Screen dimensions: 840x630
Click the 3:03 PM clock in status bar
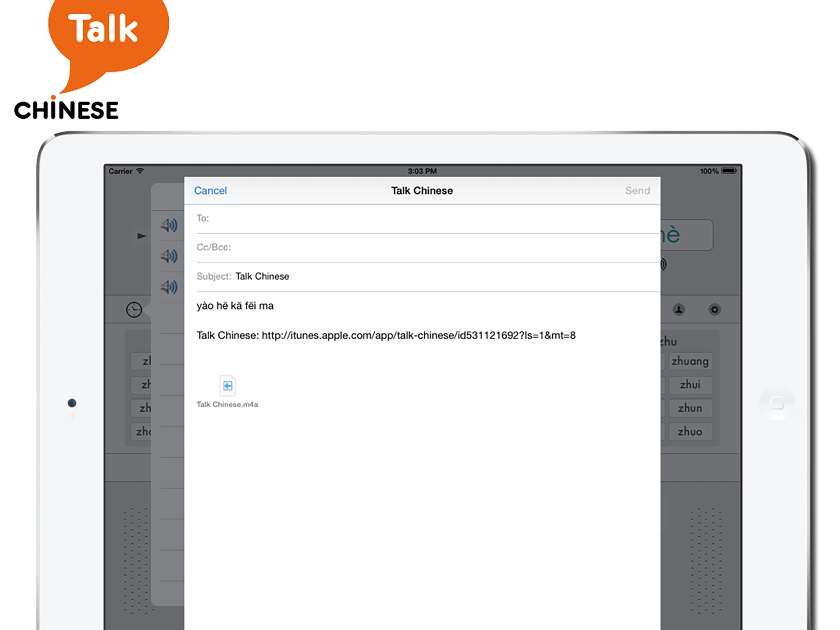(x=422, y=171)
